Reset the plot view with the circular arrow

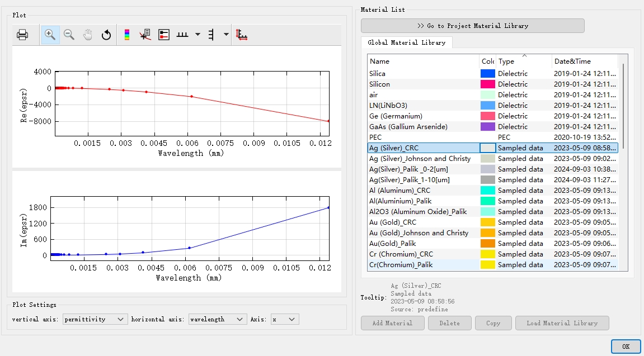(106, 35)
